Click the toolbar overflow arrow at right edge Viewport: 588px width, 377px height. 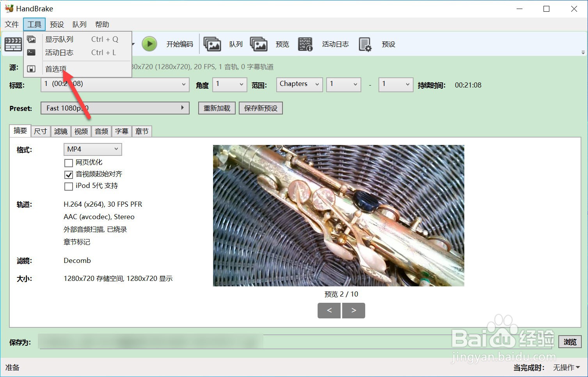click(583, 52)
